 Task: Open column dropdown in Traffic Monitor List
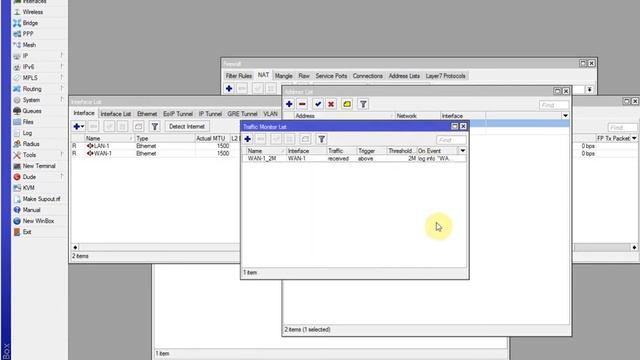tap(462, 151)
